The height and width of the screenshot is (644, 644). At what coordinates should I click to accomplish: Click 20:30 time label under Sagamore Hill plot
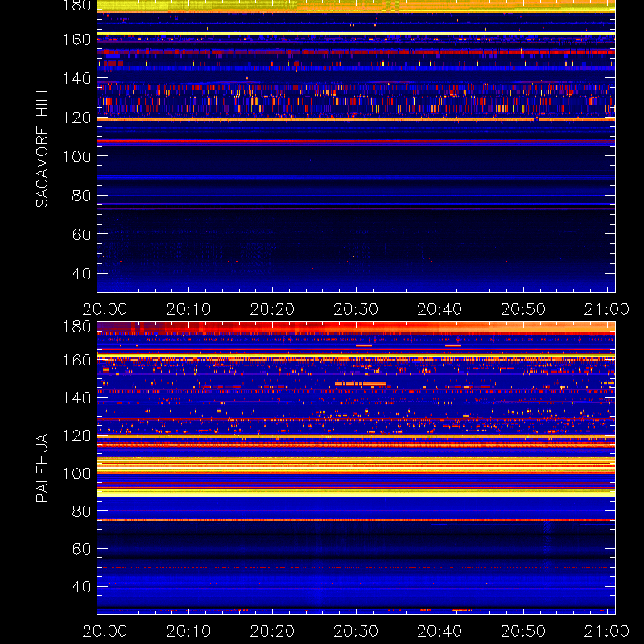[356, 309]
